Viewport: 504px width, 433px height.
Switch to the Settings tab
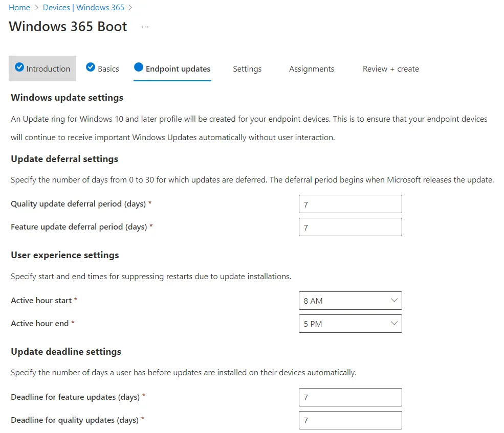pyautogui.click(x=247, y=69)
